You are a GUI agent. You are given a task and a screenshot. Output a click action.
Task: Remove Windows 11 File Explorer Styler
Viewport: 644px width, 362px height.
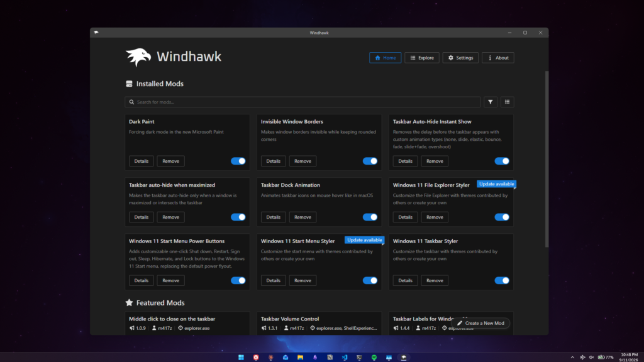coord(435,217)
